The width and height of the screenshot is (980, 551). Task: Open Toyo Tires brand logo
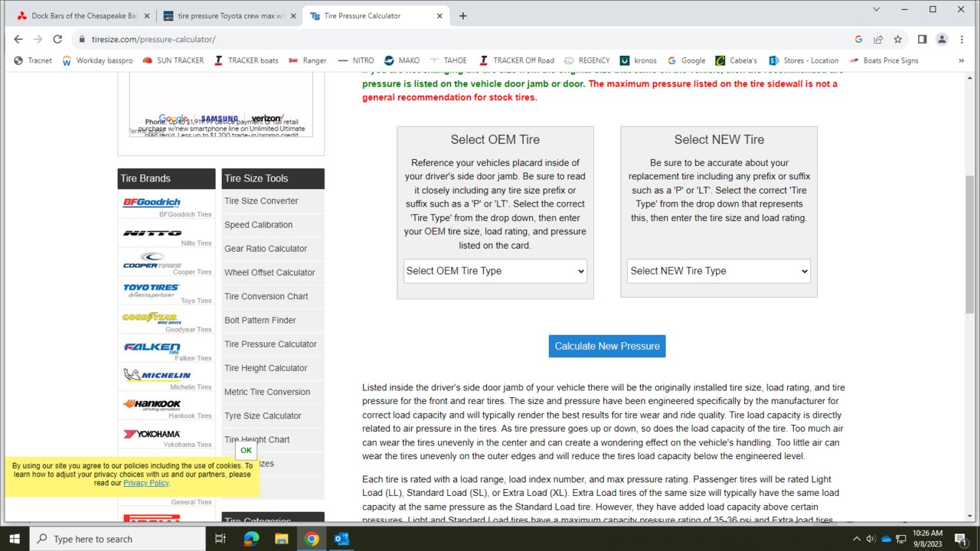point(152,290)
